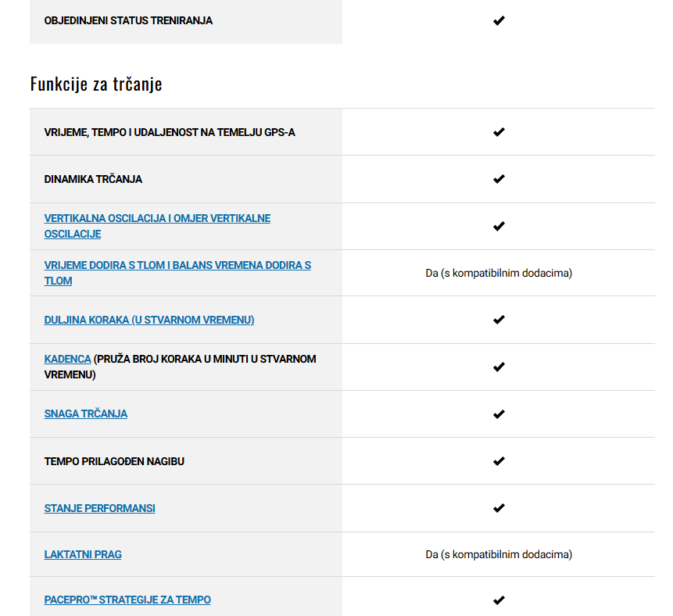Viewport: 673px width, 616px height.
Task: Click checkmark in PacePro strategije row
Action: [x=499, y=600]
